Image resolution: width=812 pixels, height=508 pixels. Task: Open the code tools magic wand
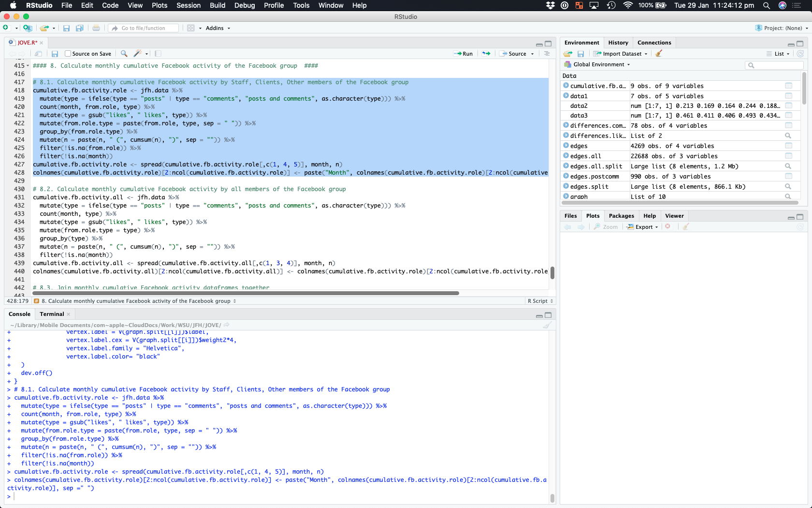point(138,54)
